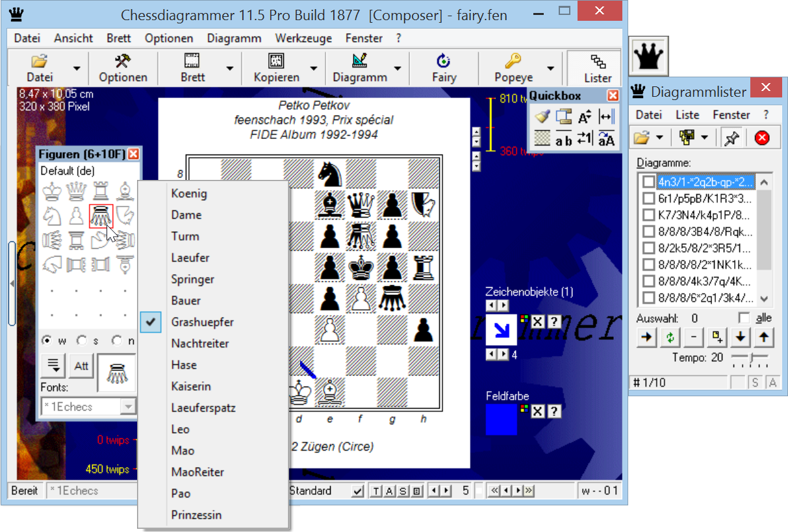Select the grasshopper piece highlighted in red

101,216
